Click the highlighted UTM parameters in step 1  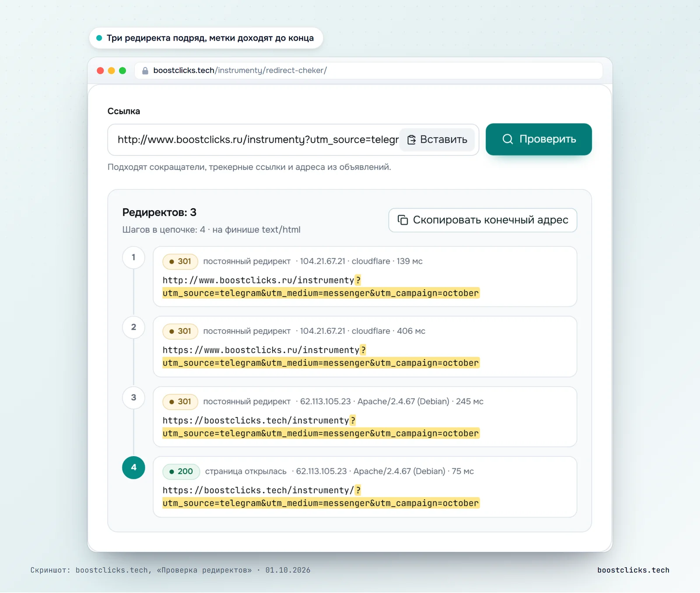pyautogui.click(x=321, y=293)
